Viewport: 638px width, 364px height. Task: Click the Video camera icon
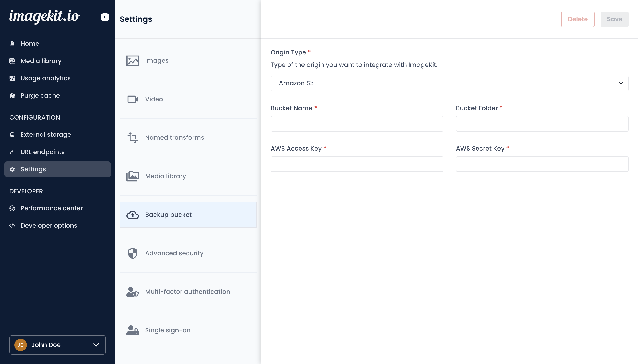[x=132, y=99]
